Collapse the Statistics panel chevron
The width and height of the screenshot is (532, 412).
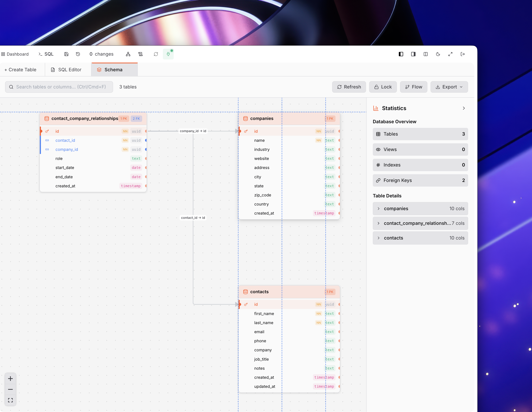point(464,108)
